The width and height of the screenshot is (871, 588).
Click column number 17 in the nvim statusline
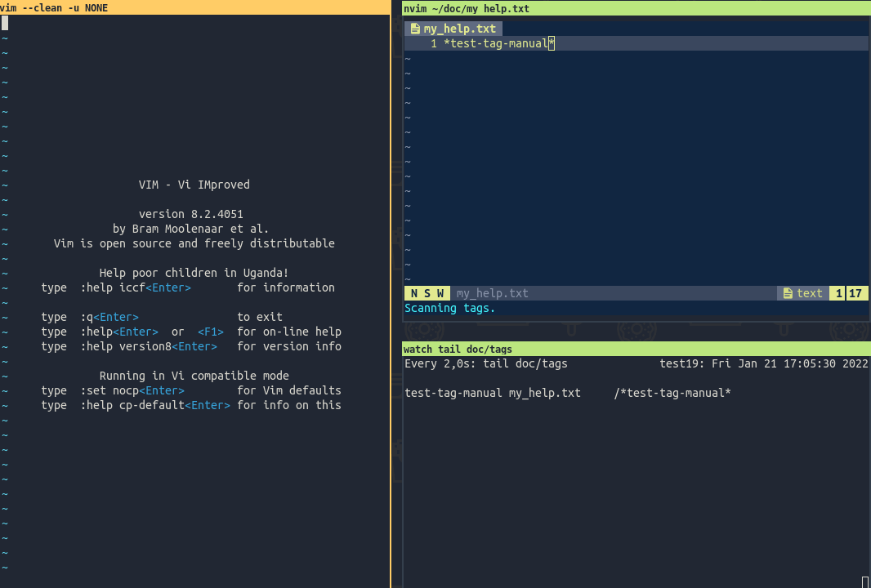(x=855, y=293)
